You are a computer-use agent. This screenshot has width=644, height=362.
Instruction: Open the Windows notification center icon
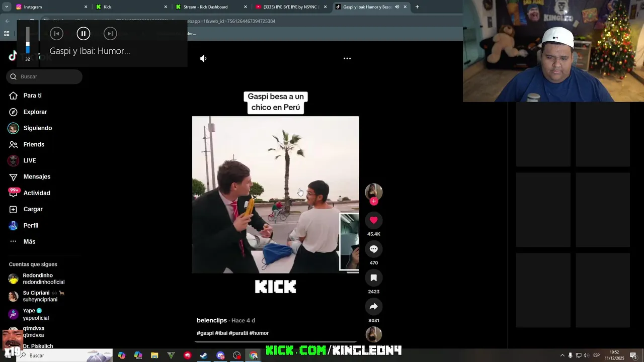633,355
